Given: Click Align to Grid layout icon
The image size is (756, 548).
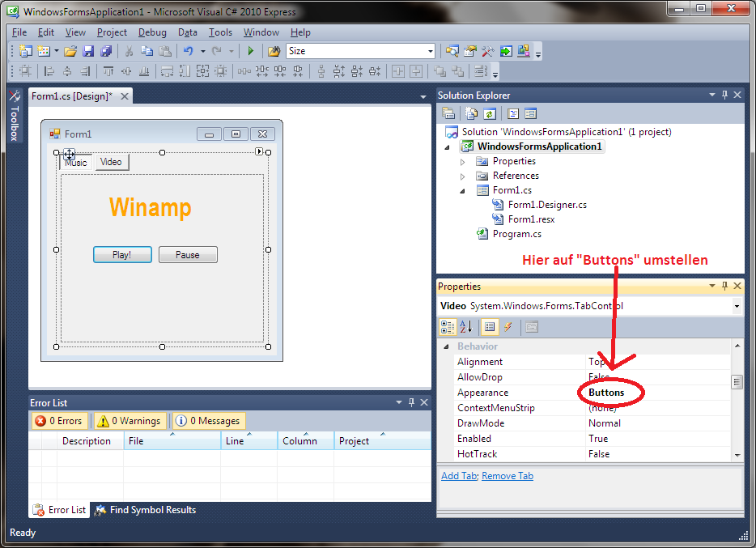Looking at the screenshot, I should pyautogui.click(x=26, y=71).
